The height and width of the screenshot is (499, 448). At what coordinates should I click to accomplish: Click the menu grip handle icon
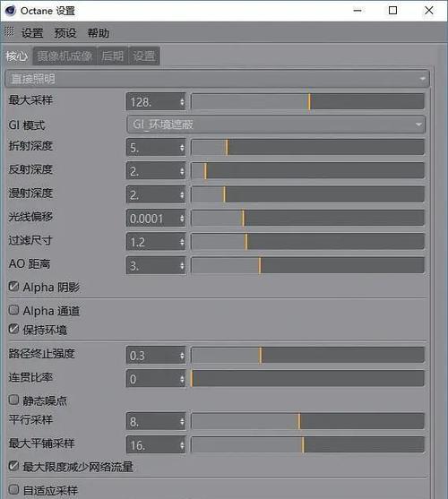point(9,31)
